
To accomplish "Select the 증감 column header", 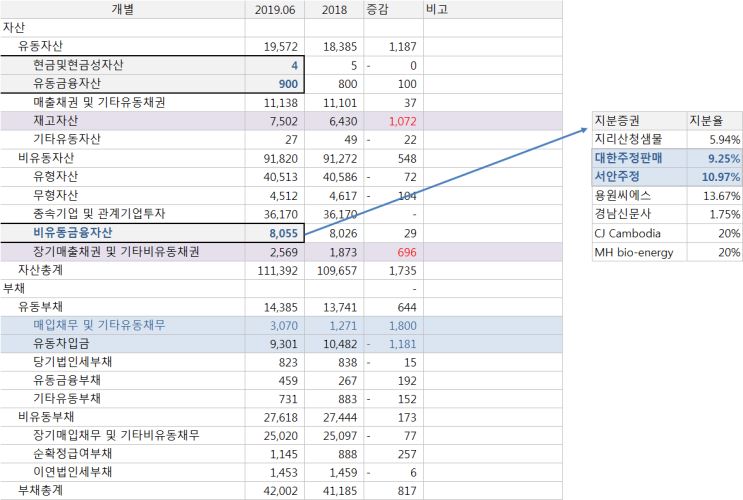I will (x=393, y=9).
